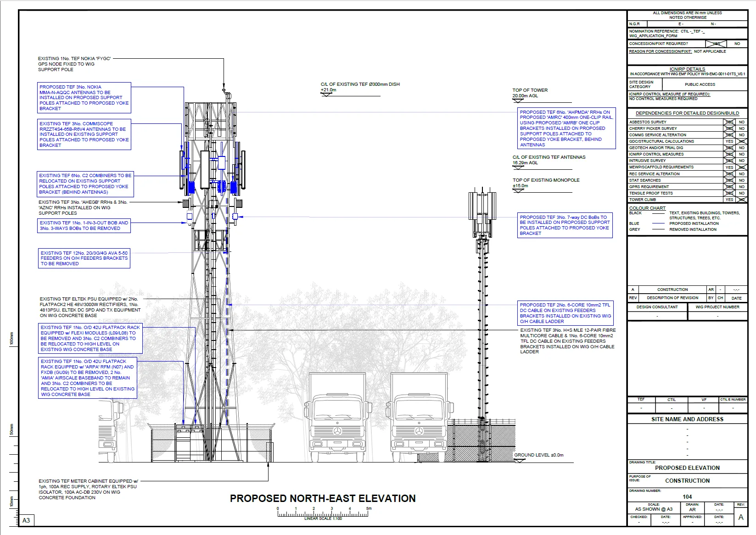756x535 pixels.
Task: Select the DESCRIPTION OF REVISION header
Action: 672,298
